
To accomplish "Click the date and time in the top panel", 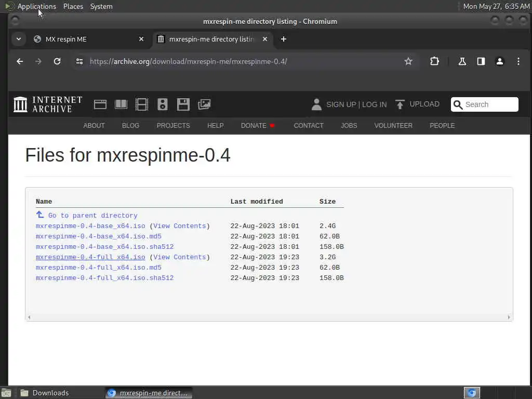I will (496, 6).
